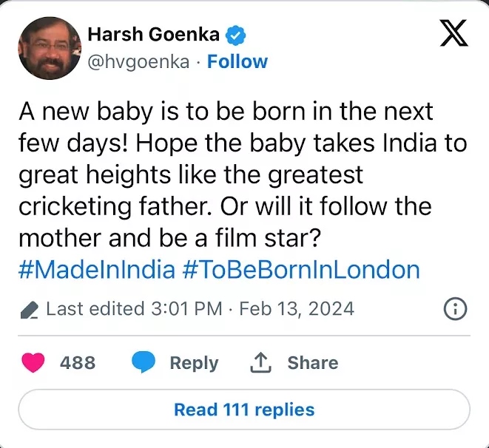Click the blue reply speech bubble icon
This screenshot has height=448, width=489.
point(144,363)
